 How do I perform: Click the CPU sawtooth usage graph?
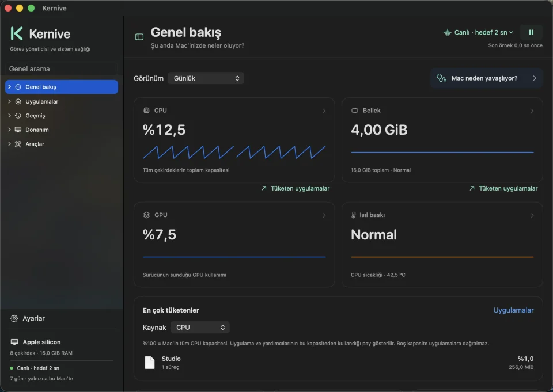click(x=234, y=152)
